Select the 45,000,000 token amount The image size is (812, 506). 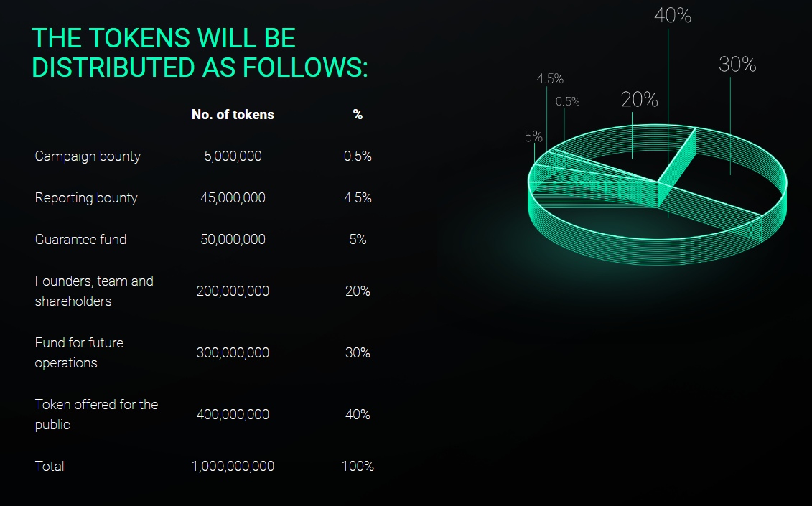(x=233, y=197)
